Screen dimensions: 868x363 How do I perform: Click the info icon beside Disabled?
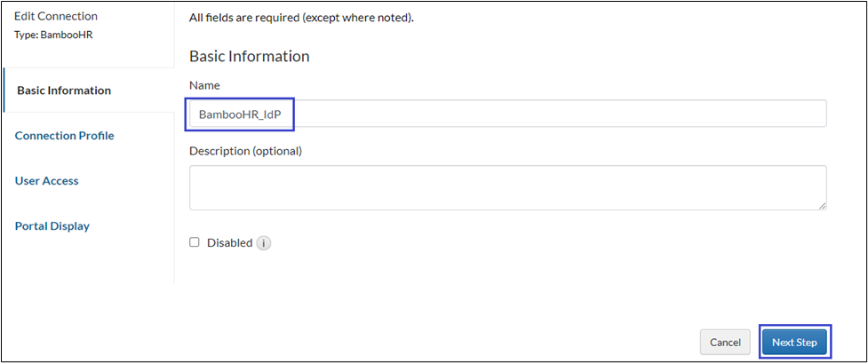264,243
